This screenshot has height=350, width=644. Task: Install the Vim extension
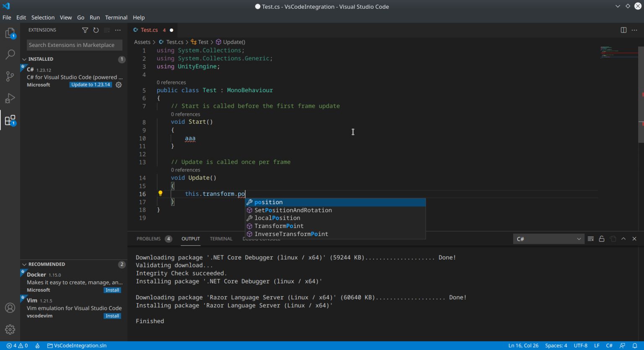pos(112,316)
